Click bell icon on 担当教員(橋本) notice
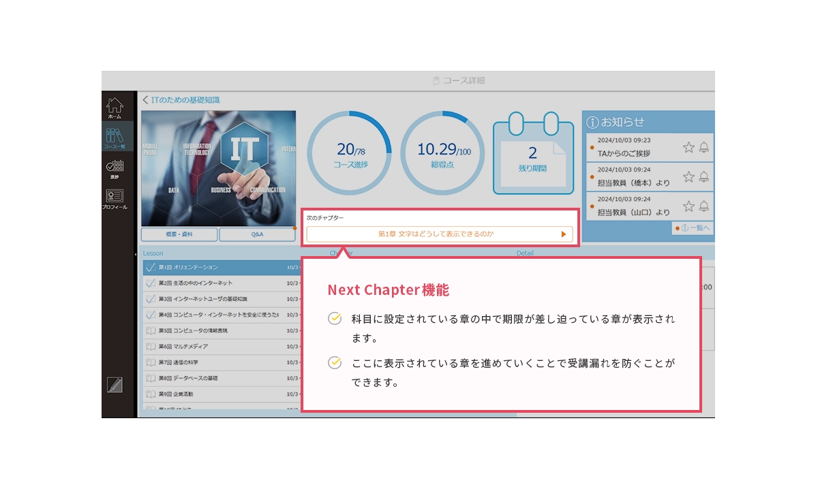The height and width of the screenshot is (504, 818). point(704,176)
